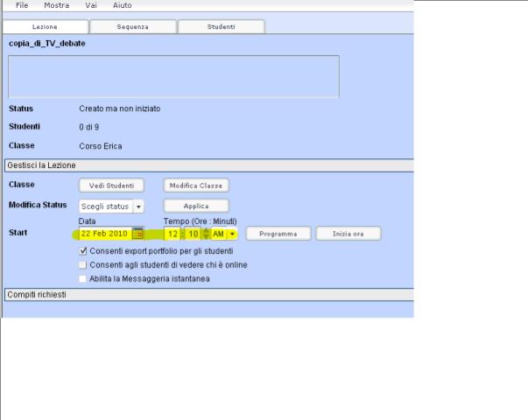The height and width of the screenshot is (420, 528).
Task: Open the Aiuto menu
Action: (x=122, y=5)
